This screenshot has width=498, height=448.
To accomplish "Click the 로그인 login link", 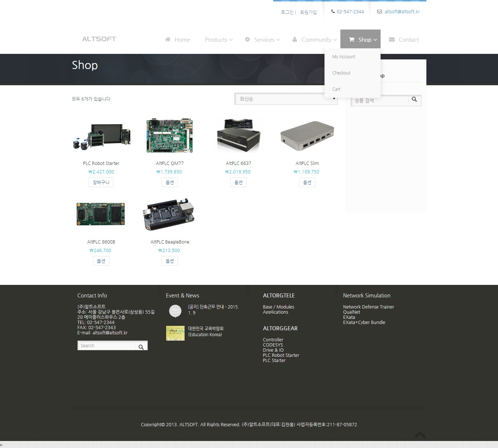I will click(x=287, y=12).
